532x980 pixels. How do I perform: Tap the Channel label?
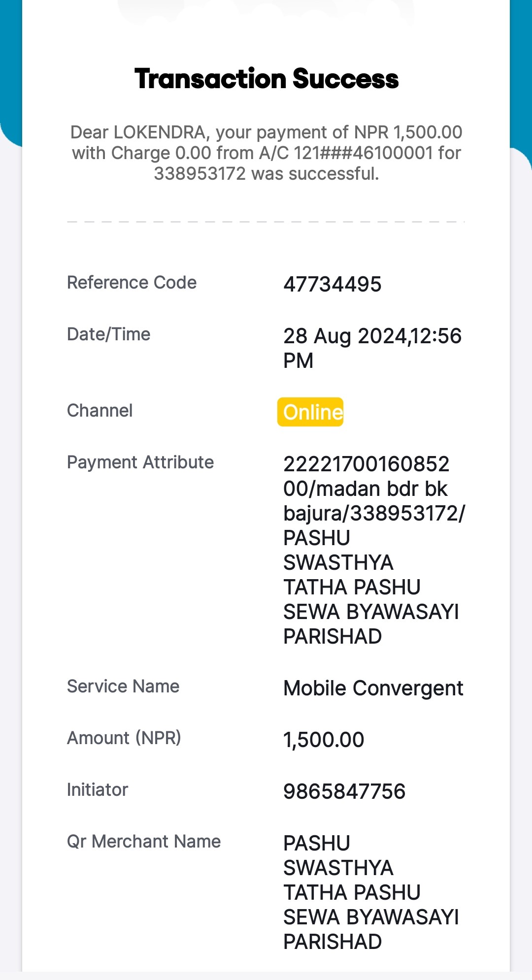coord(100,411)
